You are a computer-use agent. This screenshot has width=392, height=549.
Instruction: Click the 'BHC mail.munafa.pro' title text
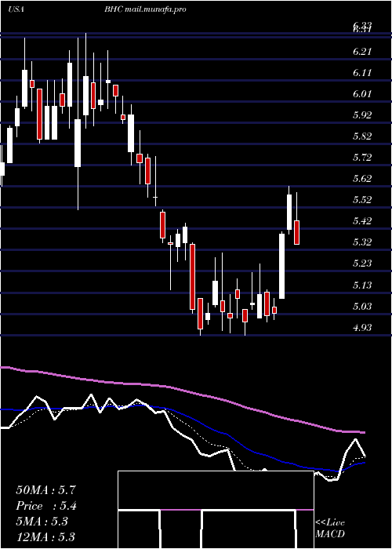(x=145, y=9)
